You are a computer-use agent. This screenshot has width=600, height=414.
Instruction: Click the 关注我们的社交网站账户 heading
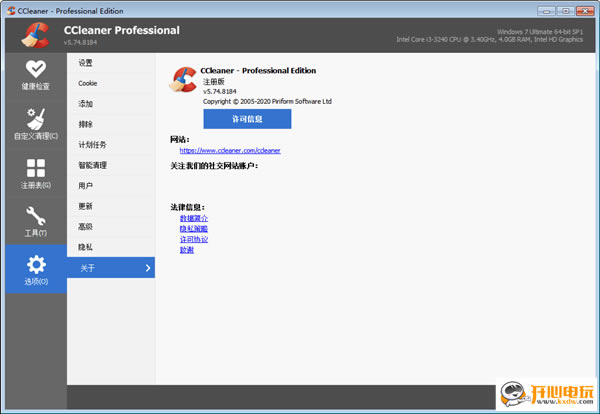tap(214, 166)
